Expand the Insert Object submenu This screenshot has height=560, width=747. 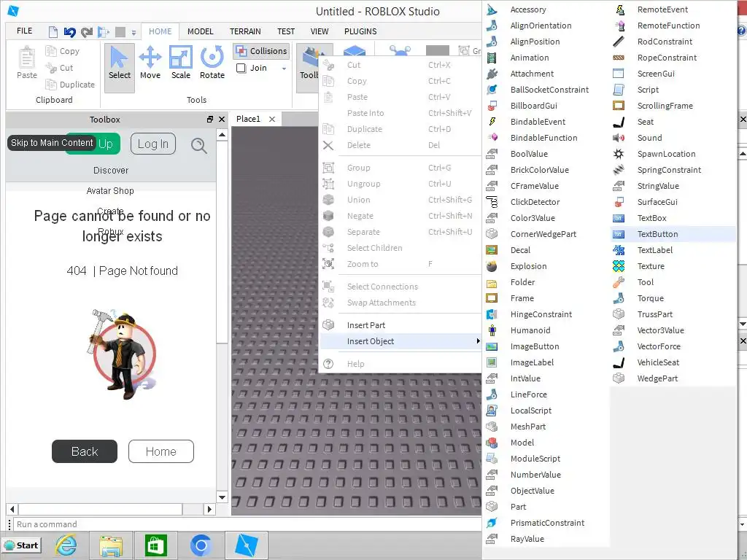click(x=400, y=341)
